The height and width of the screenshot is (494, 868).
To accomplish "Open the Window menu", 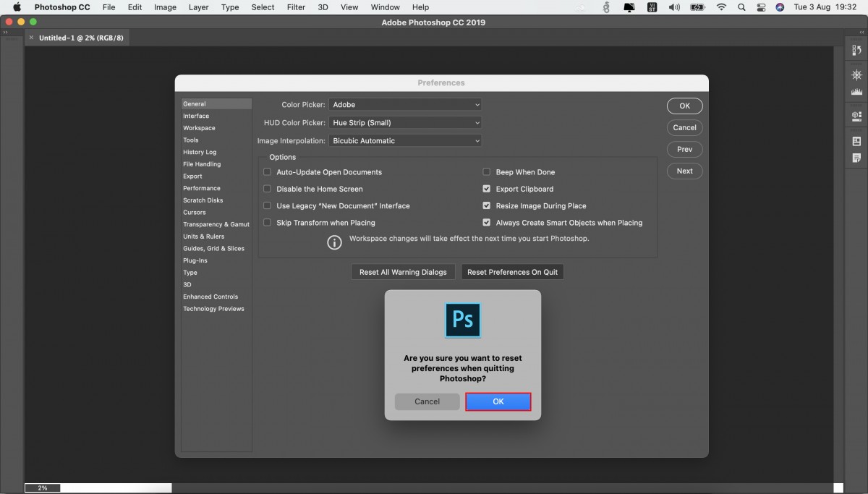I will pos(386,7).
